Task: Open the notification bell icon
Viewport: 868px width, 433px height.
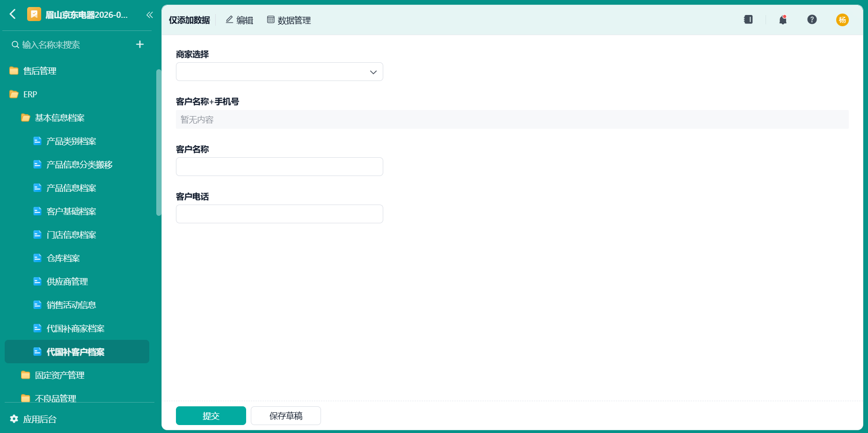Action: [783, 20]
